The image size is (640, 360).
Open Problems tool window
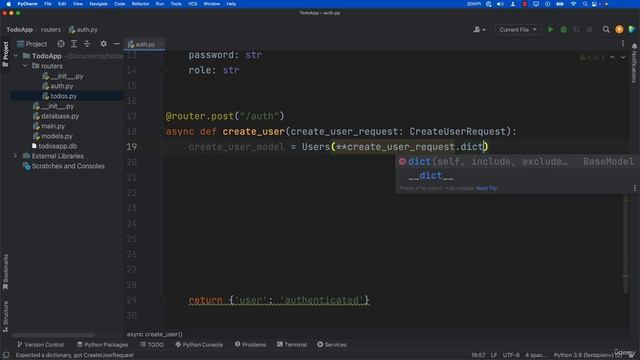250,345
